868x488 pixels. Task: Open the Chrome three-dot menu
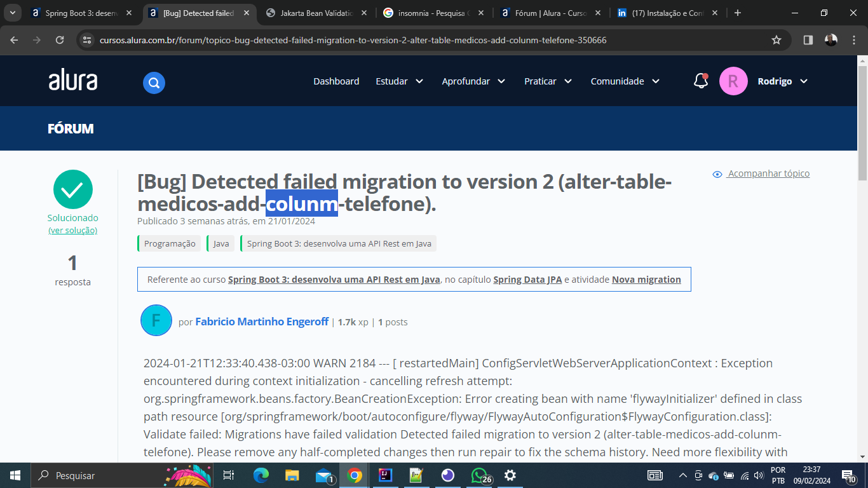(x=853, y=40)
